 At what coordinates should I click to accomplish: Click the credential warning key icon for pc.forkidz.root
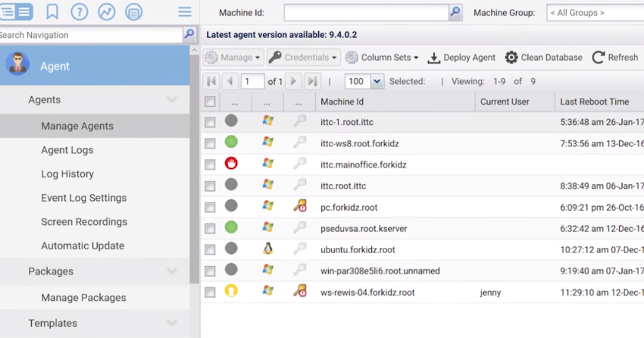[x=300, y=206]
